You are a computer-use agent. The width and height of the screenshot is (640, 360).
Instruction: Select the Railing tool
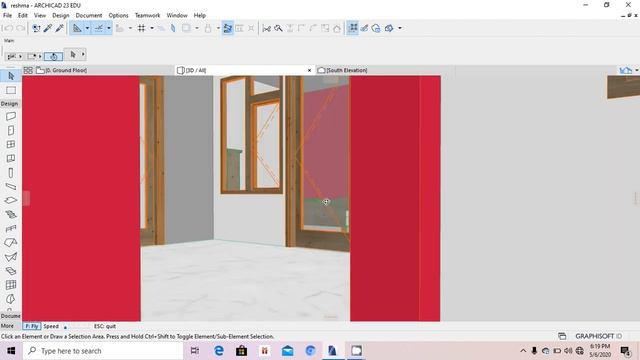pyautogui.click(x=11, y=229)
